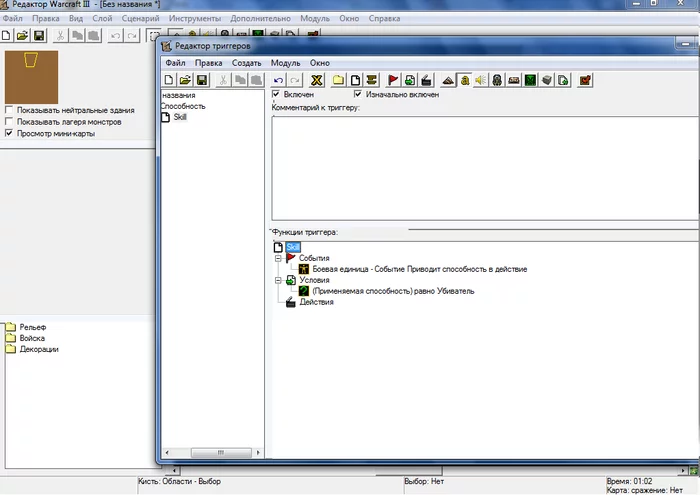This screenshot has width=700, height=495.
Task: Select 'Способность' category in trigger list
Action: [x=183, y=106]
